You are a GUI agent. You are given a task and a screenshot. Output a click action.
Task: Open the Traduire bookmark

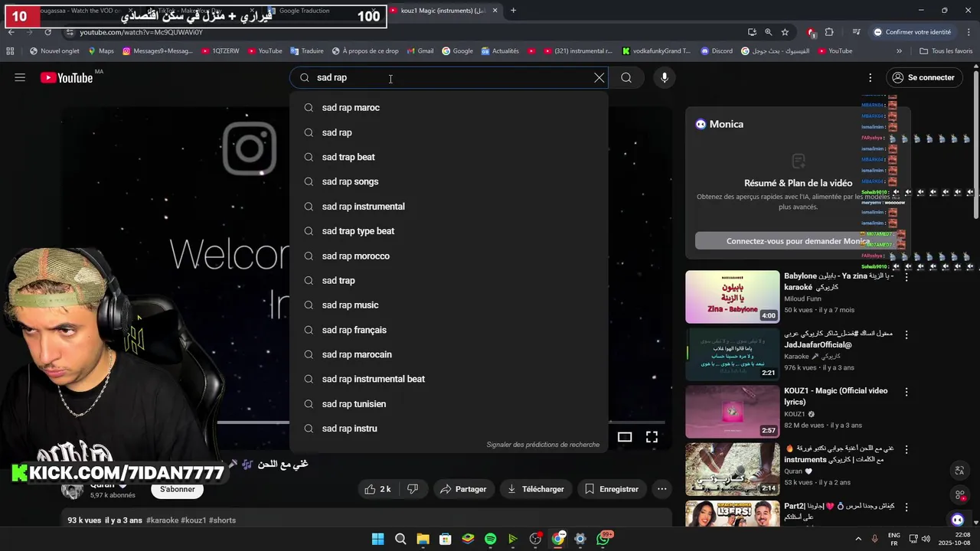tap(306, 51)
